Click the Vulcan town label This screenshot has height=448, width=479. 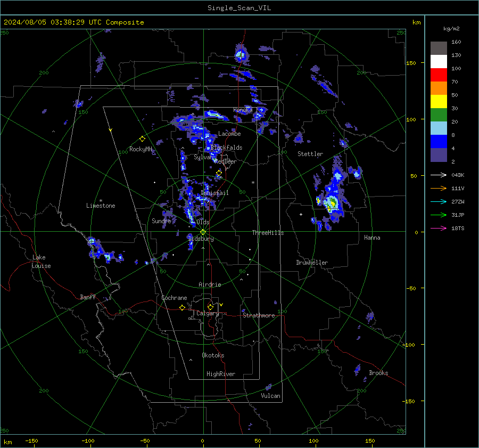(x=270, y=396)
